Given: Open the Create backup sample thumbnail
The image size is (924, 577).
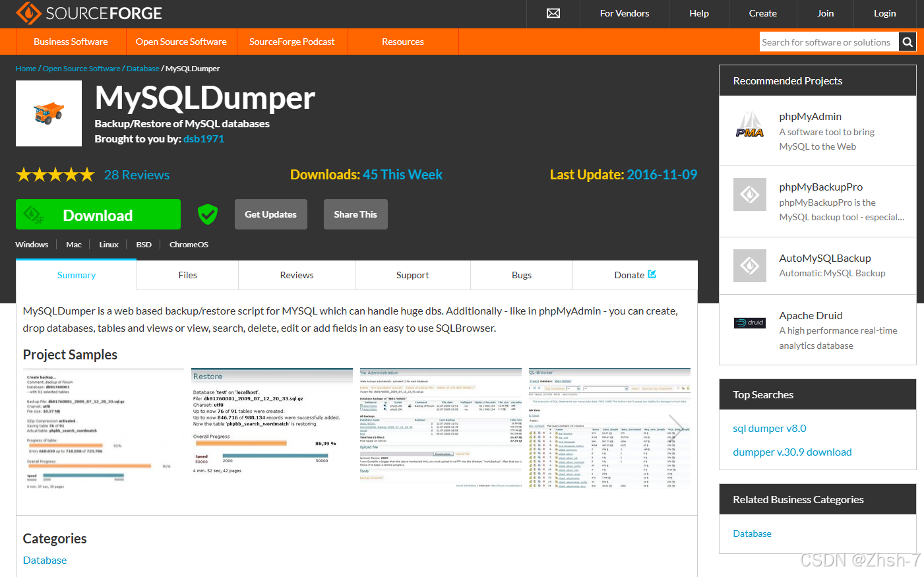Looking at the screenshot, I should pos(104,429).
